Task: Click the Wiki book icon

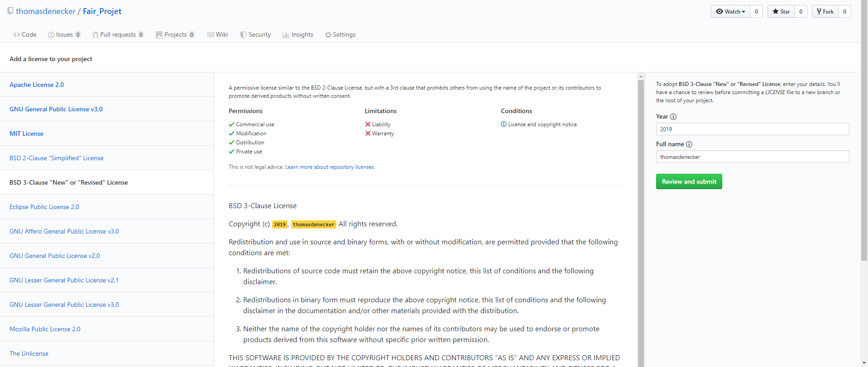Action: point(211,35)
